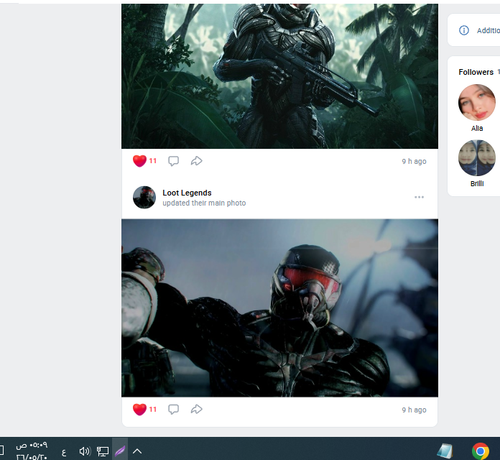500x460 pixels.
Task: Open follower Alia's avatar
Action: [477, 102]
